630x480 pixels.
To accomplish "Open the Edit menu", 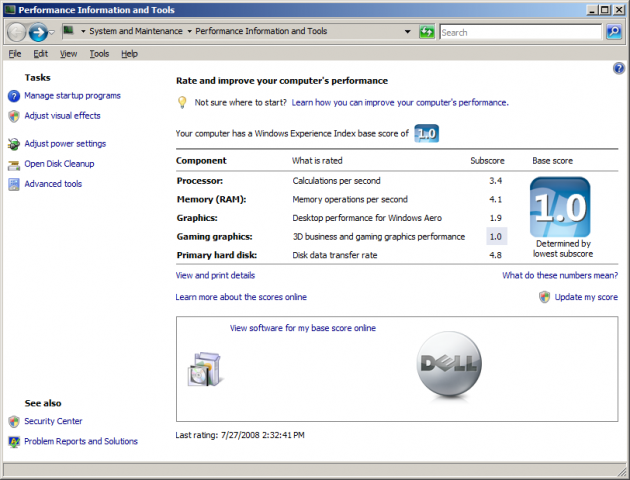I will [x=41, y=53].
